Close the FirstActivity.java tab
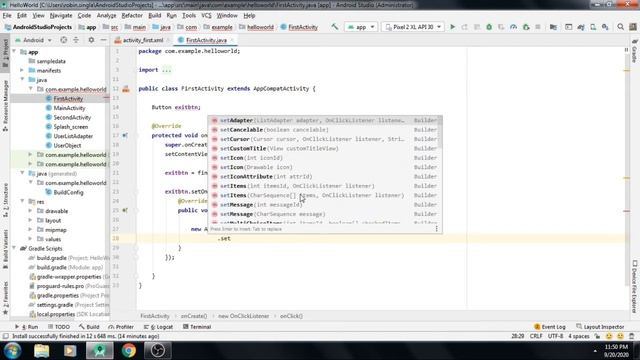The height and width of the screenshot is (360, 640). 232,40
